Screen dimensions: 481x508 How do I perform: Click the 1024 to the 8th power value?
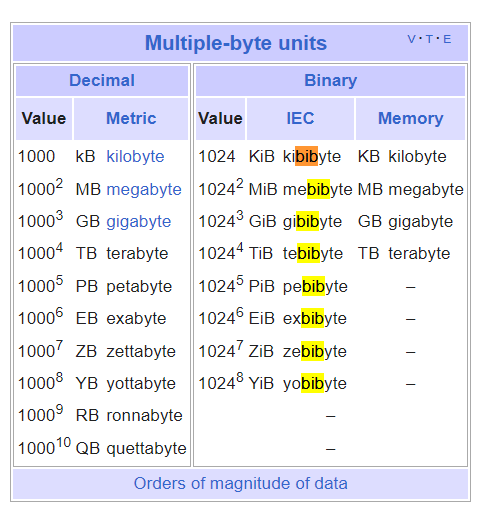(221, 382)
